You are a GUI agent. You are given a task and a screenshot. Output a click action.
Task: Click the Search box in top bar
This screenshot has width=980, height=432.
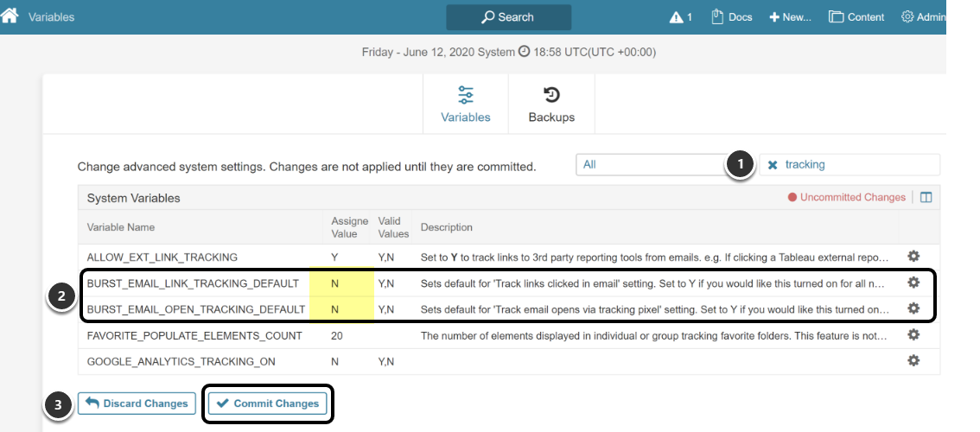[508, 17]
